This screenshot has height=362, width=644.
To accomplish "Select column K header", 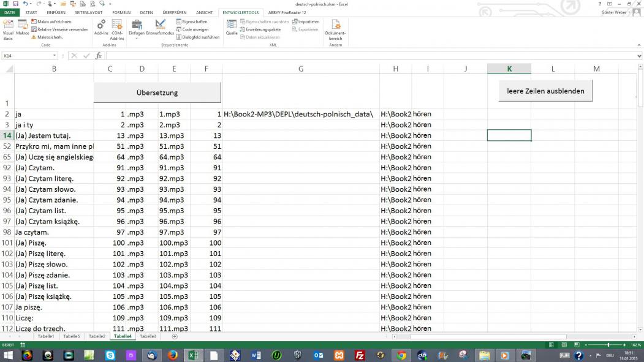I will coord(509,69).
